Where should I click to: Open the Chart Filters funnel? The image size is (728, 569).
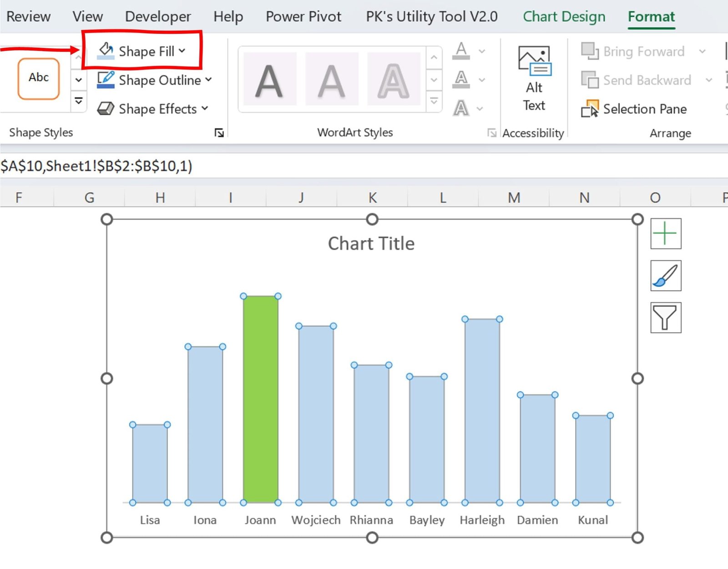(665, 317)
